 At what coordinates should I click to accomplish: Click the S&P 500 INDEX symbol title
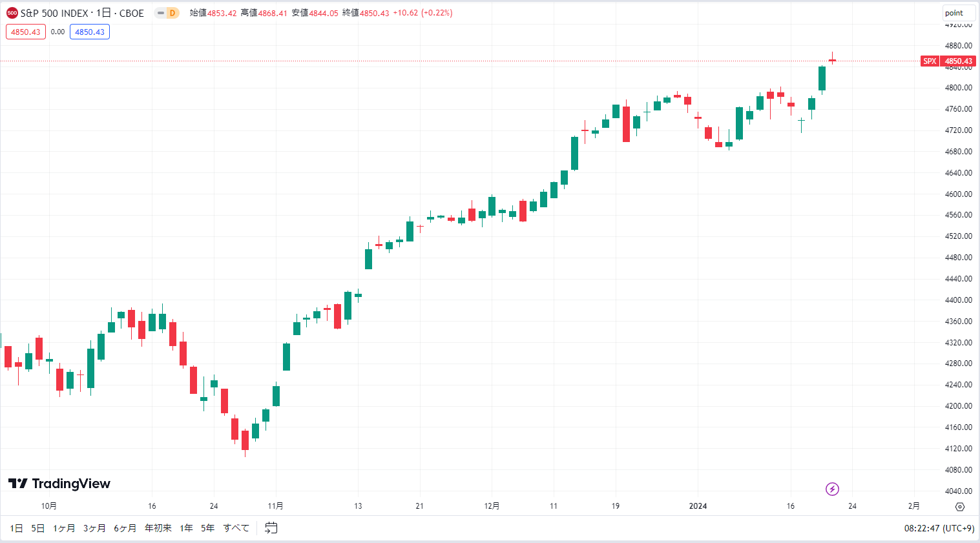coord(54,13)
